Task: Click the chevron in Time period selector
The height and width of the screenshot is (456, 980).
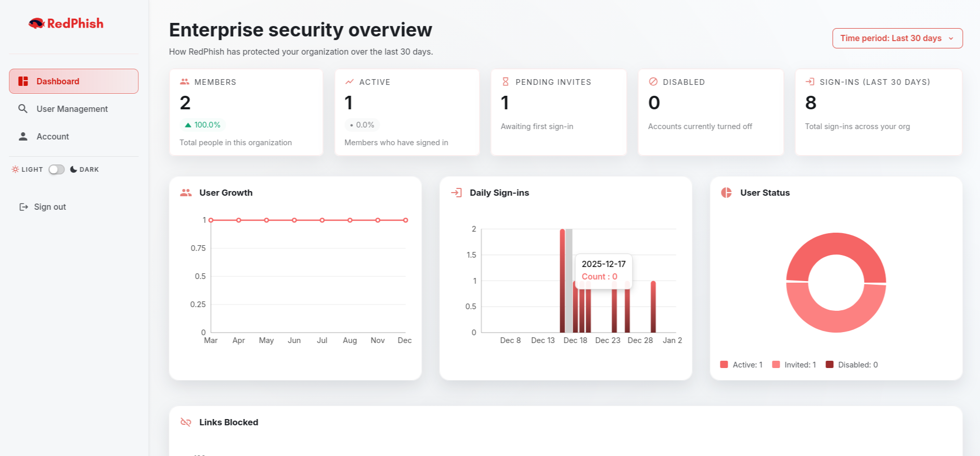Action: [x=951, y=39]
